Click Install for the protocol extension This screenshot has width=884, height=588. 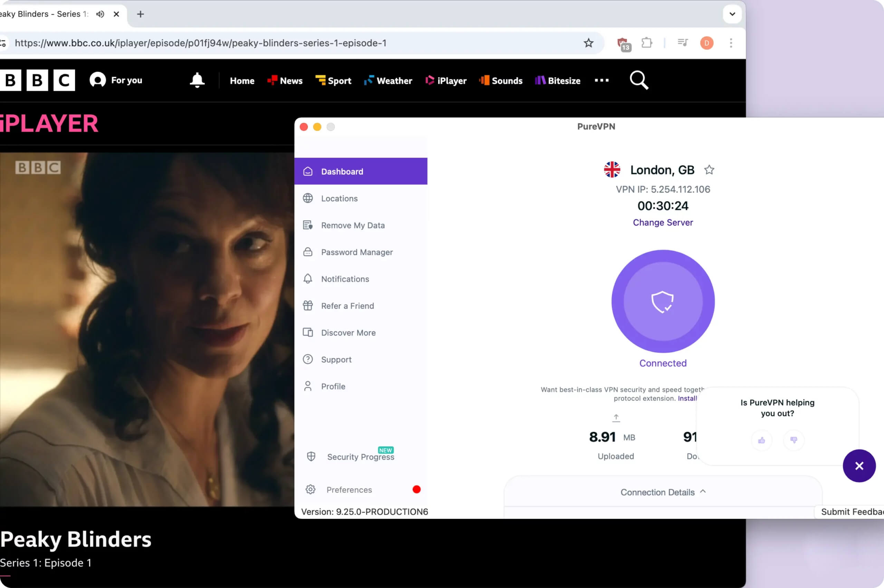686,398
